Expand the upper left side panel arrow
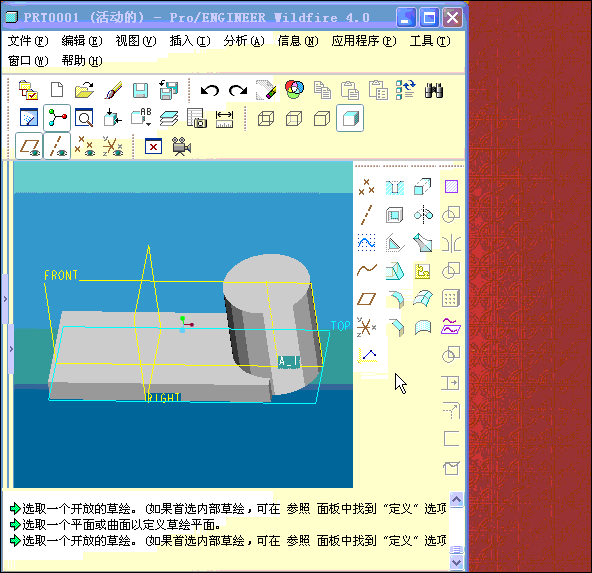This screenshot has height=573, width=592. [x=5, y=299]
